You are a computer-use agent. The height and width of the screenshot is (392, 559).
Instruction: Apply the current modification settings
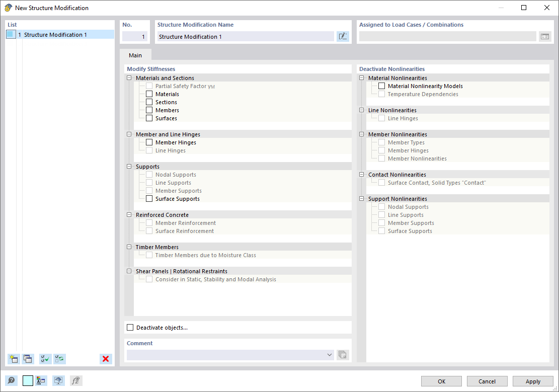[532, 381]
